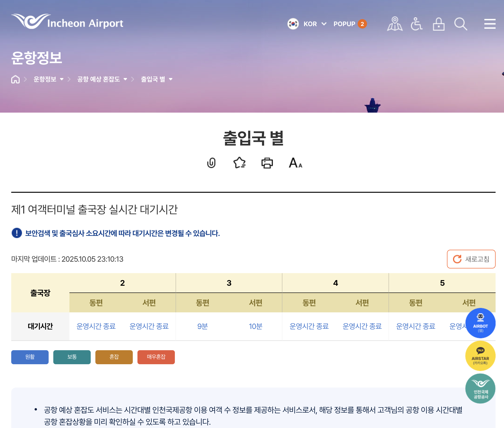Screen dimensions: 504x428
Task: Open the AIRBOT chat button
Action: (x=480, y=323)
